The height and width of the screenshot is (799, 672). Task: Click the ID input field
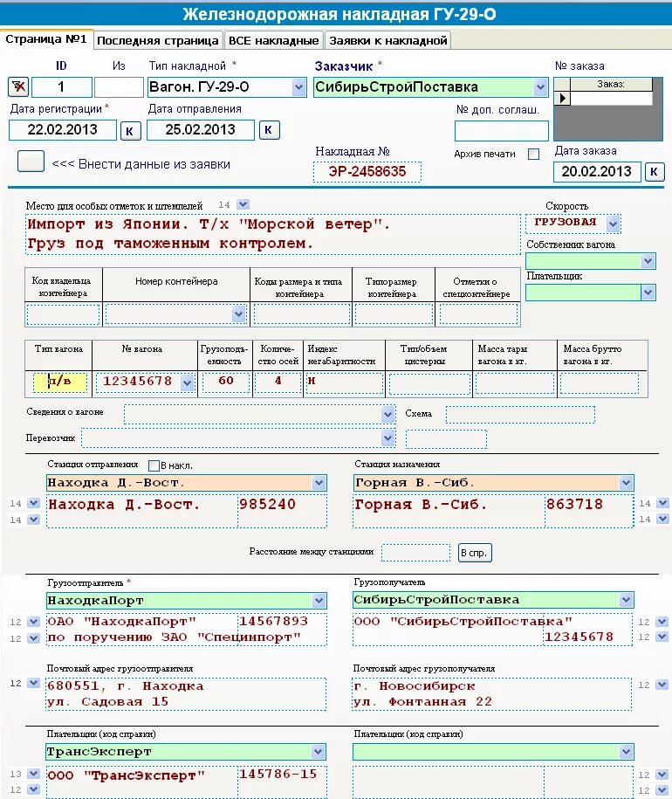(x=62, y=87)
